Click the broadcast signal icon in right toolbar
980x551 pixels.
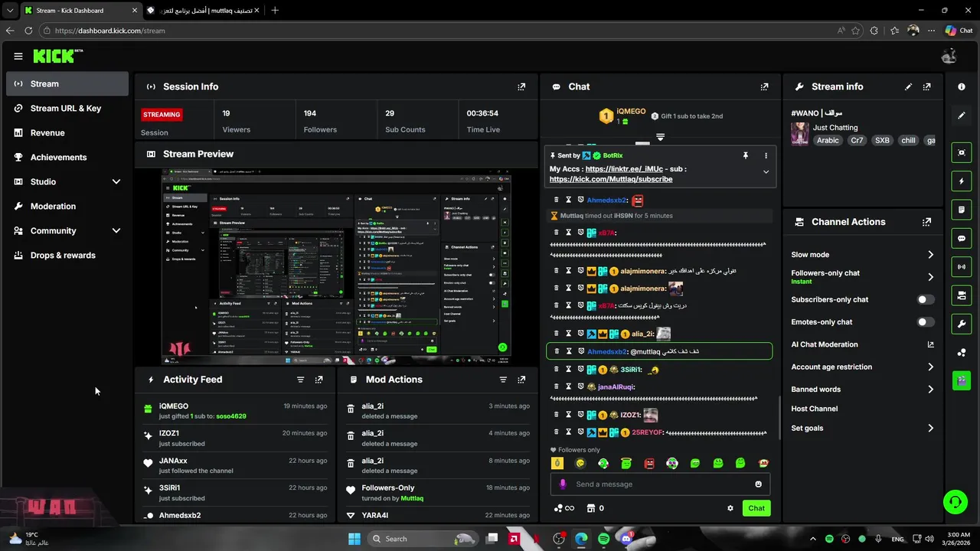962,266
